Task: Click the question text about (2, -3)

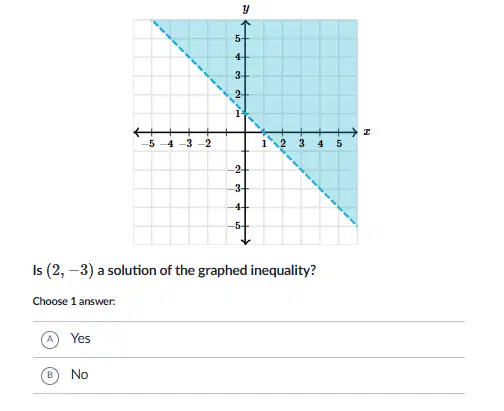Action: pyautogui.click(x=174, y=270)
